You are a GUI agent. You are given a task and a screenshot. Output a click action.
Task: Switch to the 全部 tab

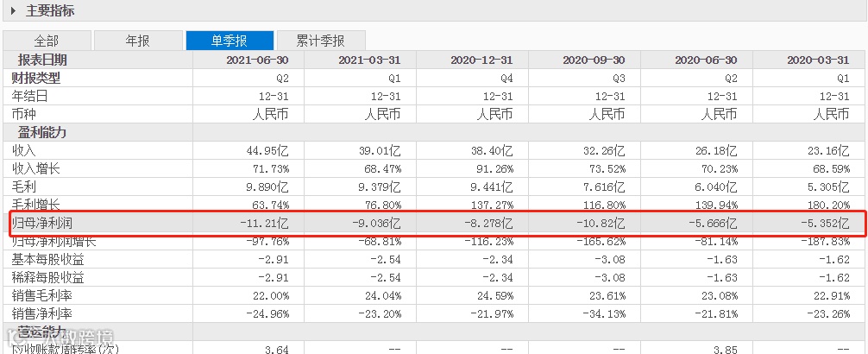coord(47,41)
